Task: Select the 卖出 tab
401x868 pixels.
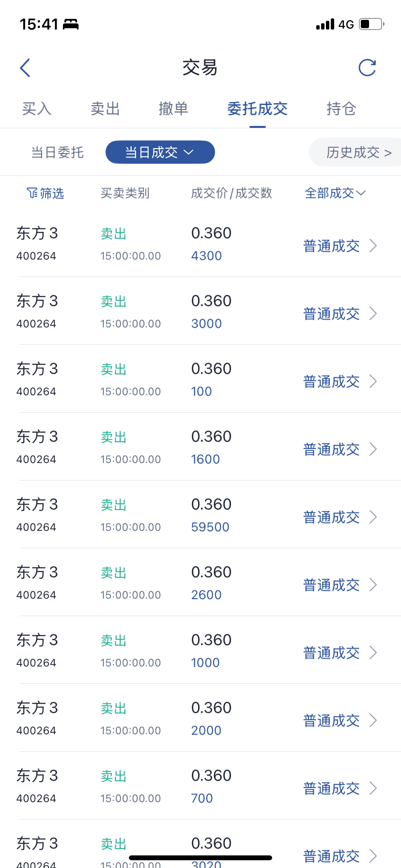Action: click(105, 108)
